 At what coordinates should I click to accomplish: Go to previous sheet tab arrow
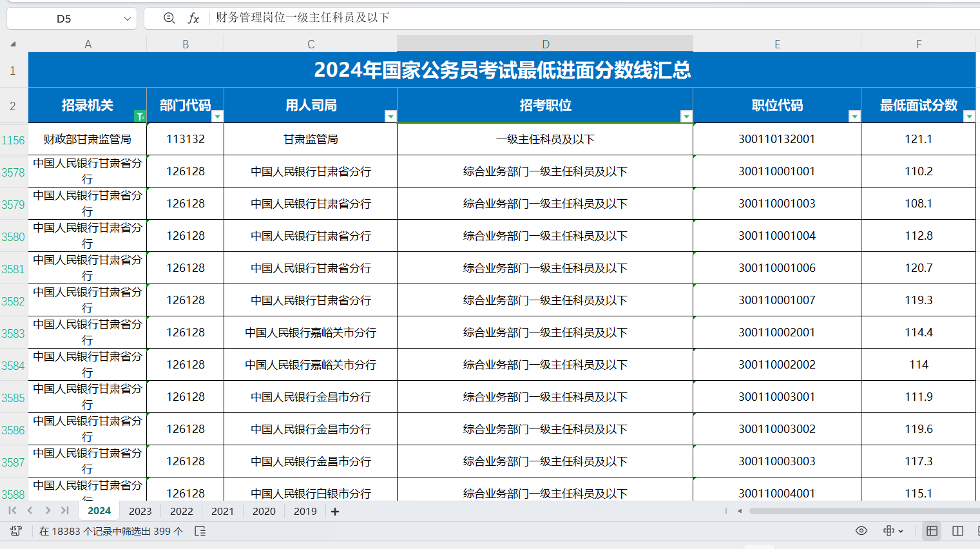click(30, 510)
